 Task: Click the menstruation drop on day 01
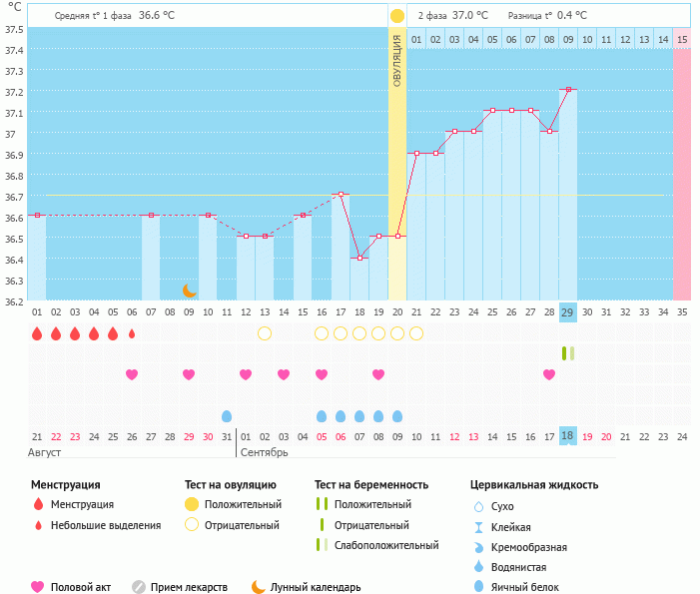click(37, 333)
